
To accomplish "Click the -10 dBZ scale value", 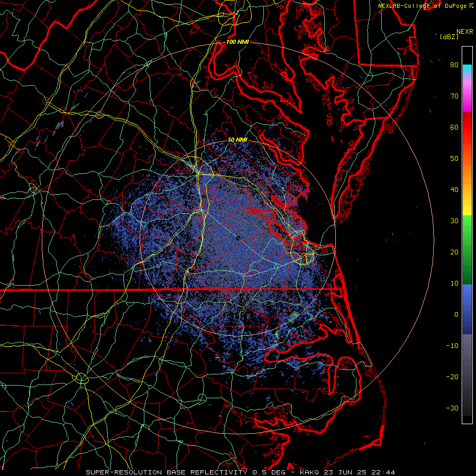I will click(x=452, y=346).
